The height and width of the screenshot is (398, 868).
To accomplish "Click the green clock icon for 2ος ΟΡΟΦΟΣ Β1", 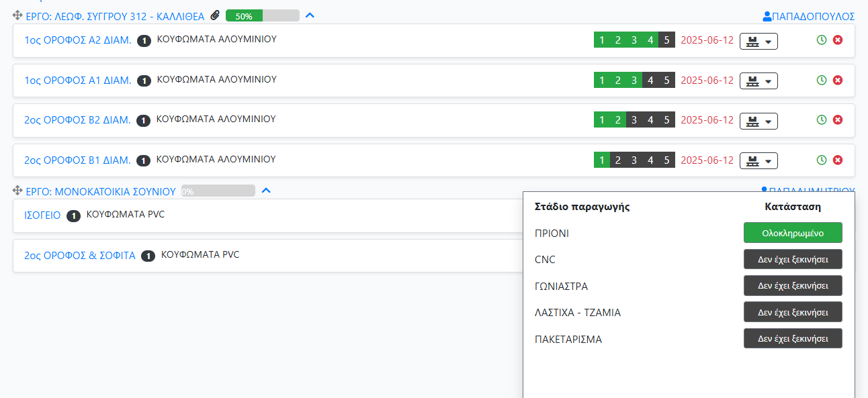I will [821, 160].
